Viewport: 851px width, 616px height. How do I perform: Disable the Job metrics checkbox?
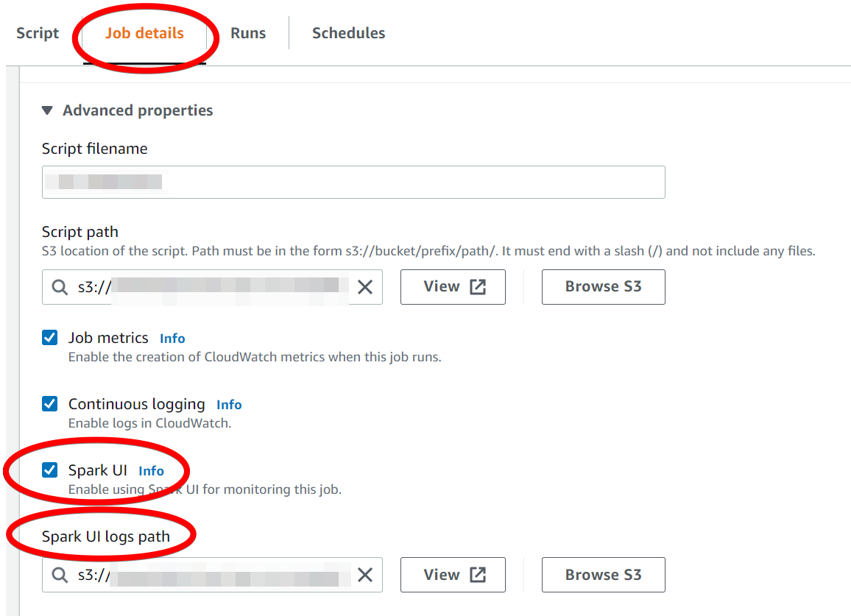49,337
